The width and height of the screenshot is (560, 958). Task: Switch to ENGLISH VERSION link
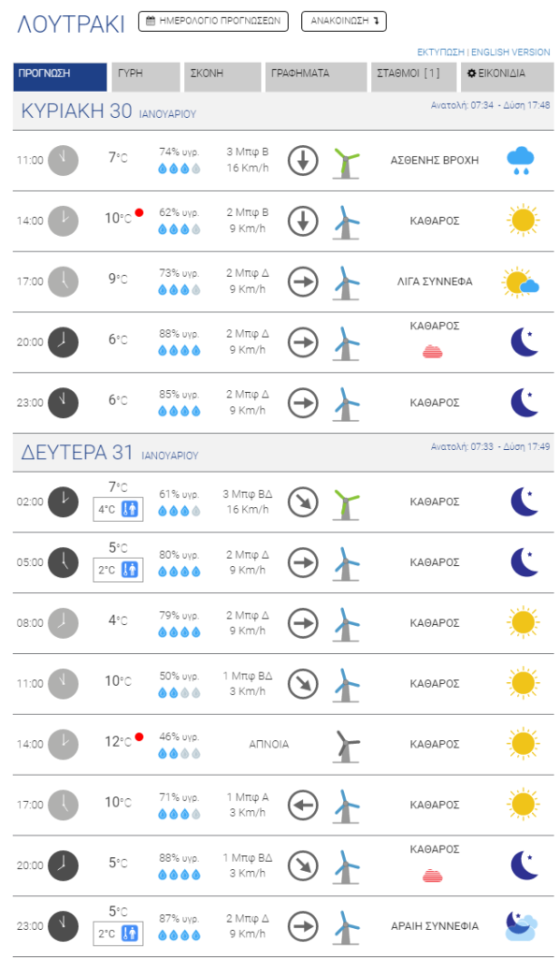[510, 52]
